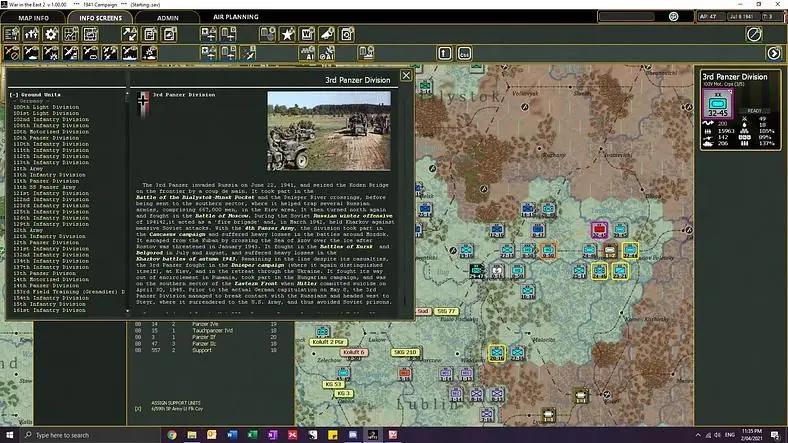Click the second AI air directive icon
788x443 pixels.
327,53
